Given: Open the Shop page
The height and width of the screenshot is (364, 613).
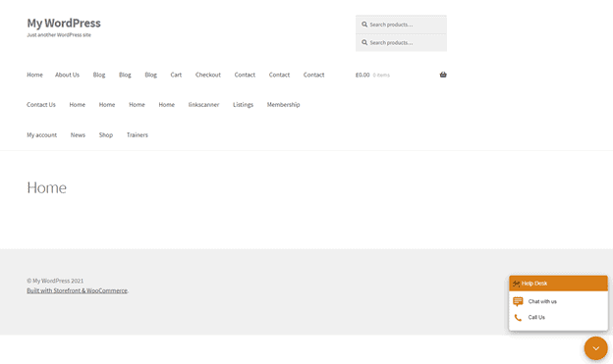Looking at the screenshot, I should (106, 135).
